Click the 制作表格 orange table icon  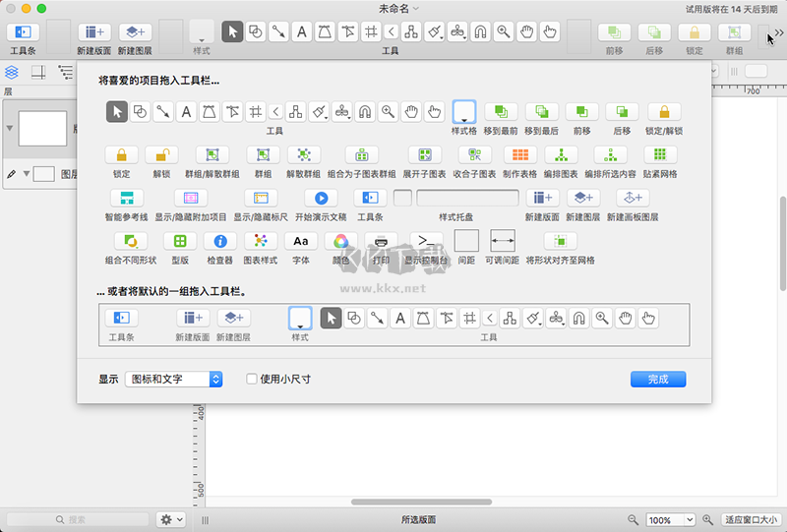point(517,154)
